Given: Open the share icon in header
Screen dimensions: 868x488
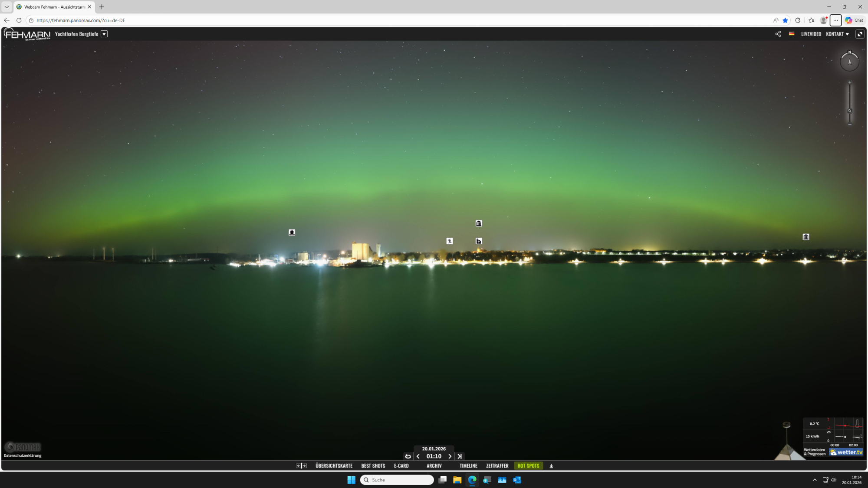Looking at the screenshot, I should pos(778,34).
